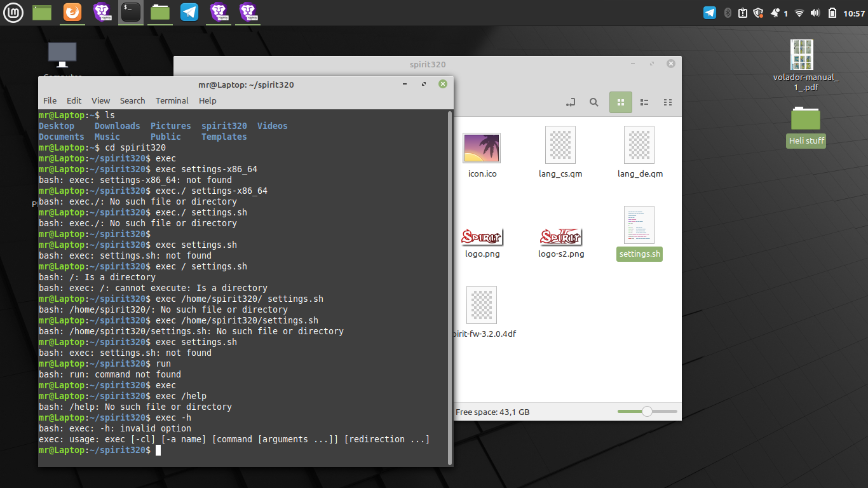Select the settings.sh file
This screenshot has width=868, height=488.
(639, 233)
